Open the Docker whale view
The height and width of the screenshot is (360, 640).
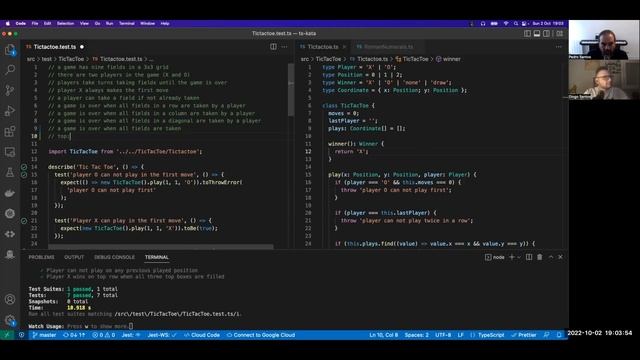click(10, 193)
